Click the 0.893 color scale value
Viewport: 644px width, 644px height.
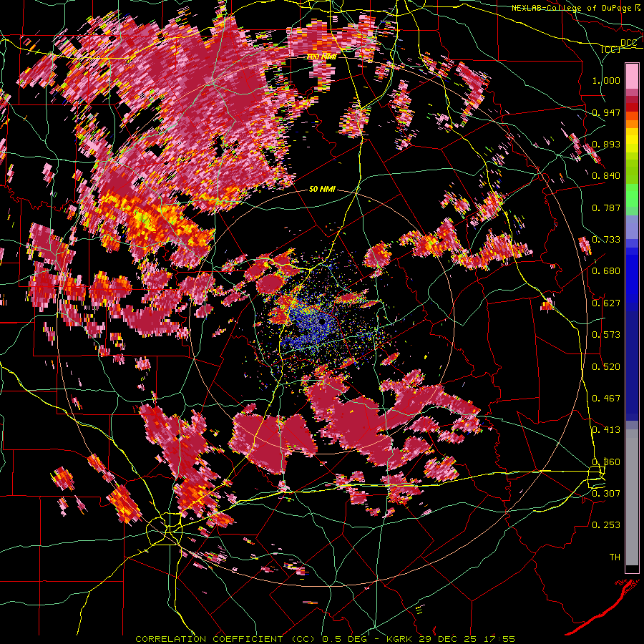tap(606, 144)
